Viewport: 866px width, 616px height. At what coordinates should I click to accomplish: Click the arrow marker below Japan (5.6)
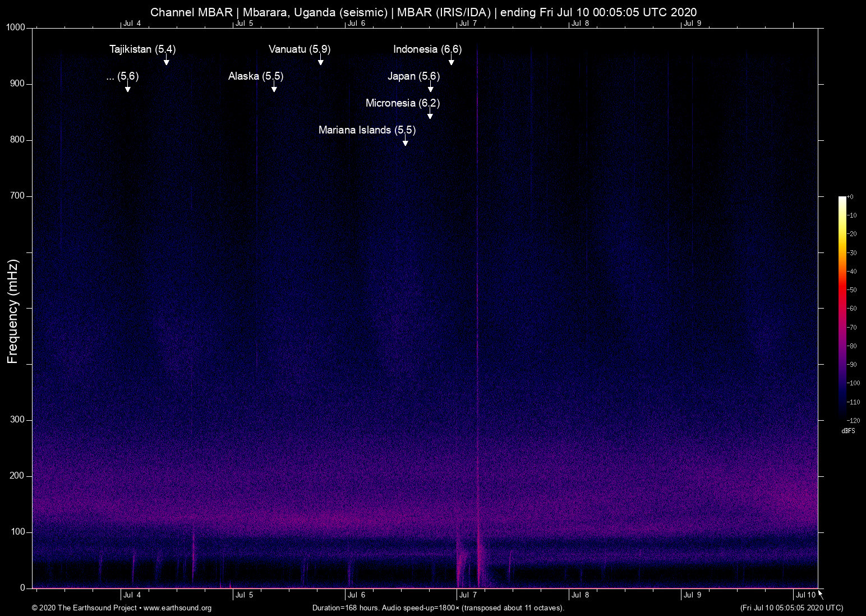(430, 88)
